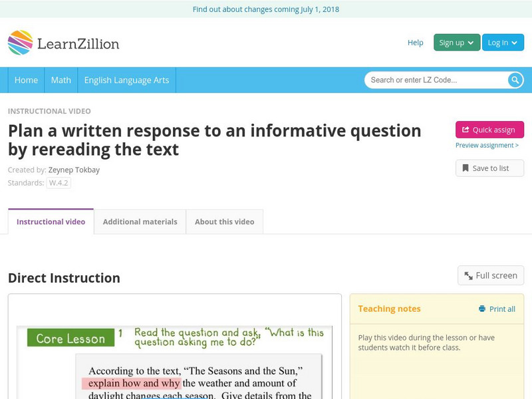Click the search magnifier icon

[514, 80]
